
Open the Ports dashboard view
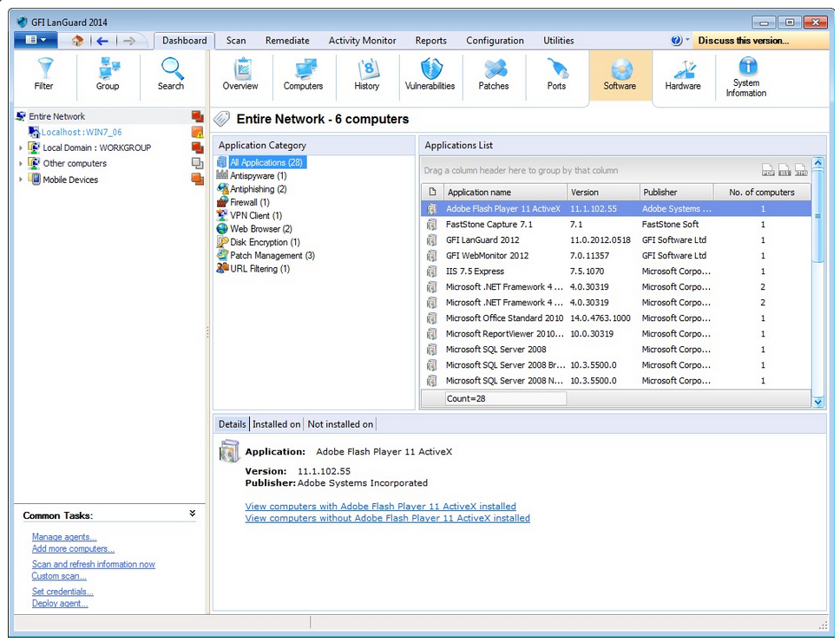[x=556, y=75]
